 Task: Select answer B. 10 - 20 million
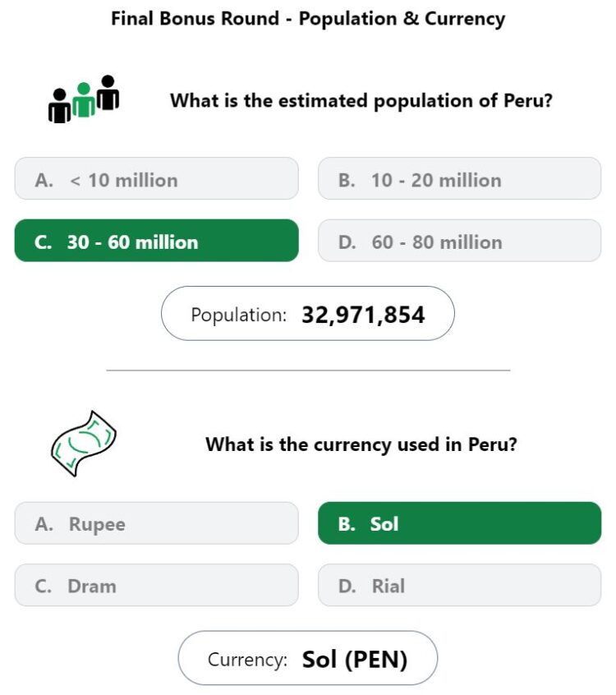click(x=460, y=178)
